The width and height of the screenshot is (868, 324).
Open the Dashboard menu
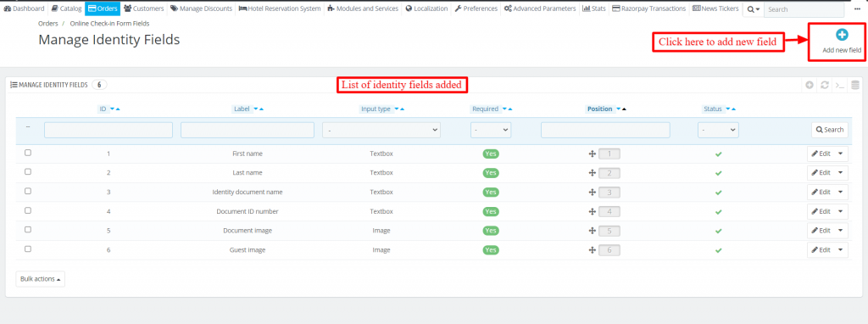tap(25, 8)
